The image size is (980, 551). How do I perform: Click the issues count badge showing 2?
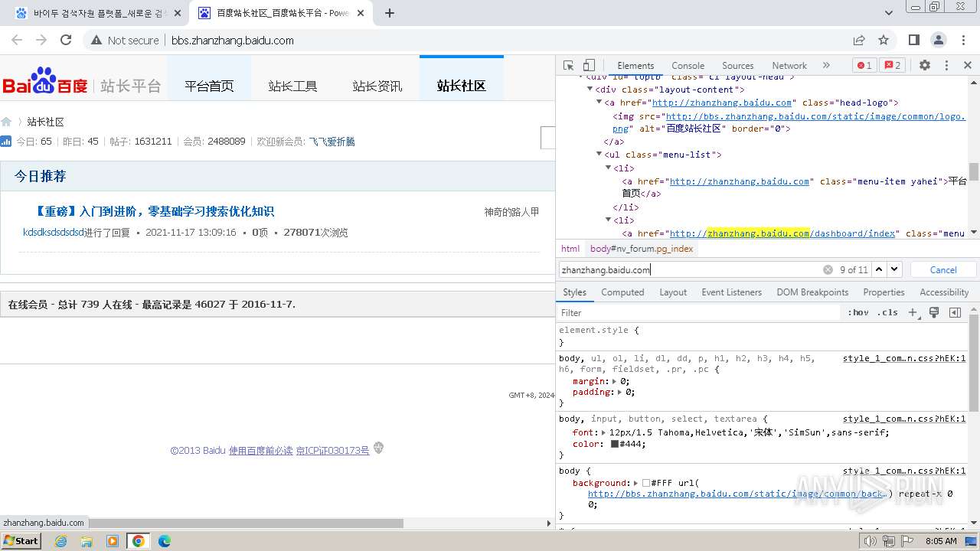pyautogui.click(x=892, y=66)
